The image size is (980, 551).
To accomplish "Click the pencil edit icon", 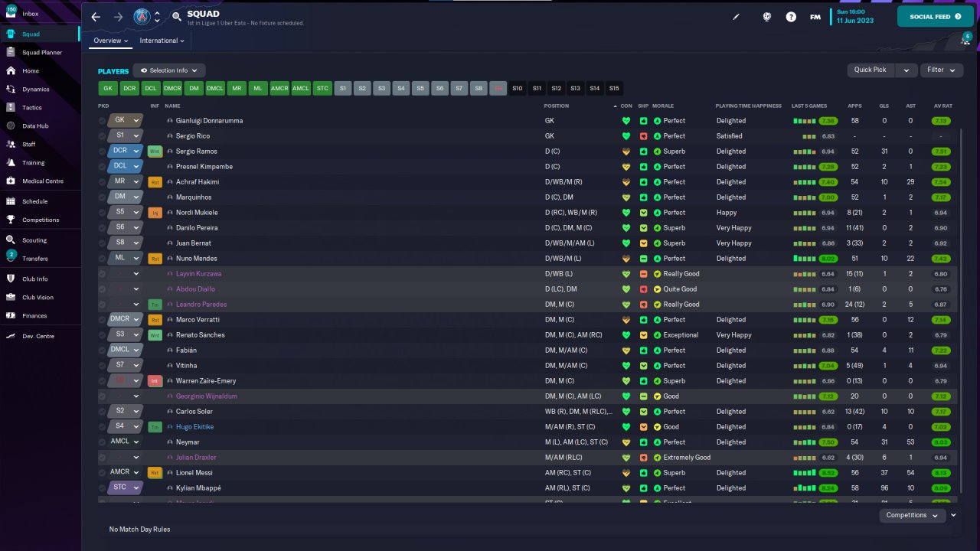I will [x=737, y=17].
